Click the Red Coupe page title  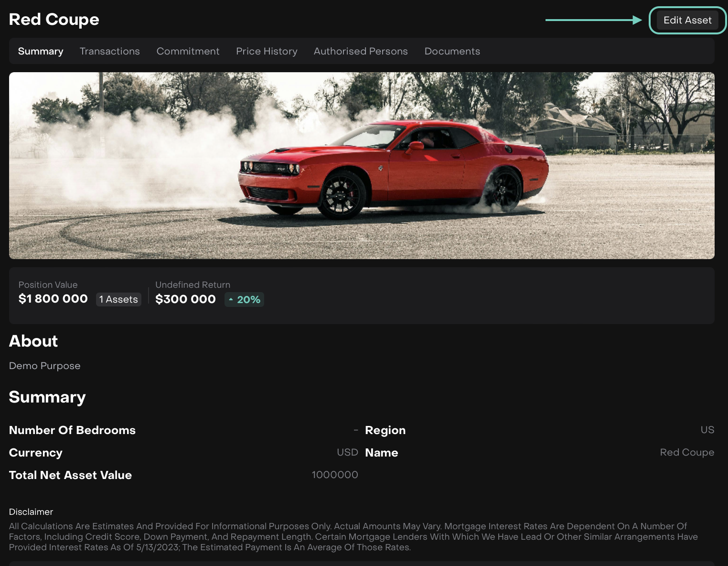[x=54, y=20]
